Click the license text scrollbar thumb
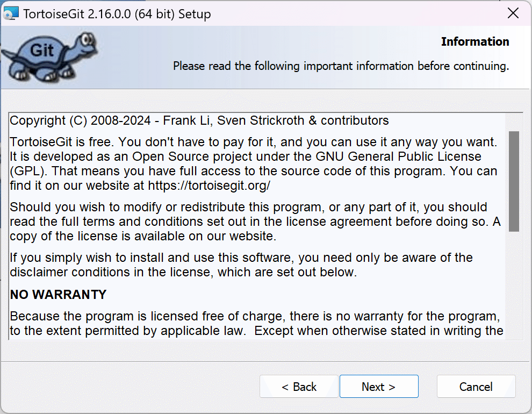The width and height of the screenshot is (532, 414). 514,181
